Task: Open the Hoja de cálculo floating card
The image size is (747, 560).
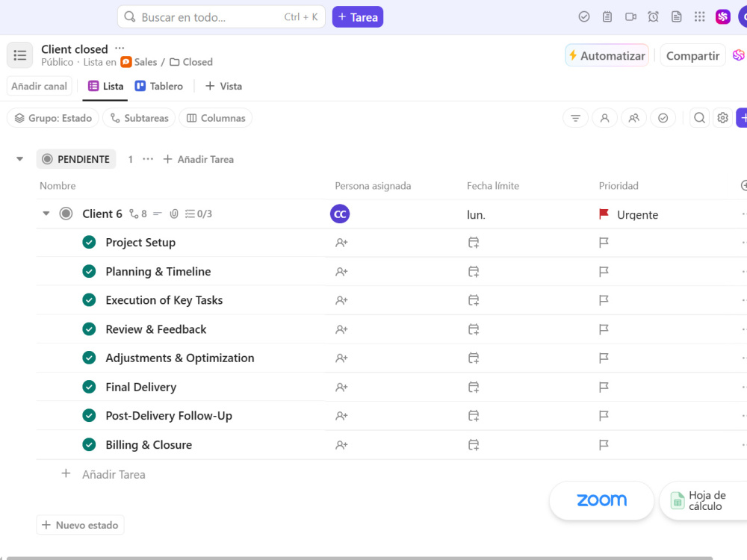Action: pyautogui.click(x=703, y=500)
